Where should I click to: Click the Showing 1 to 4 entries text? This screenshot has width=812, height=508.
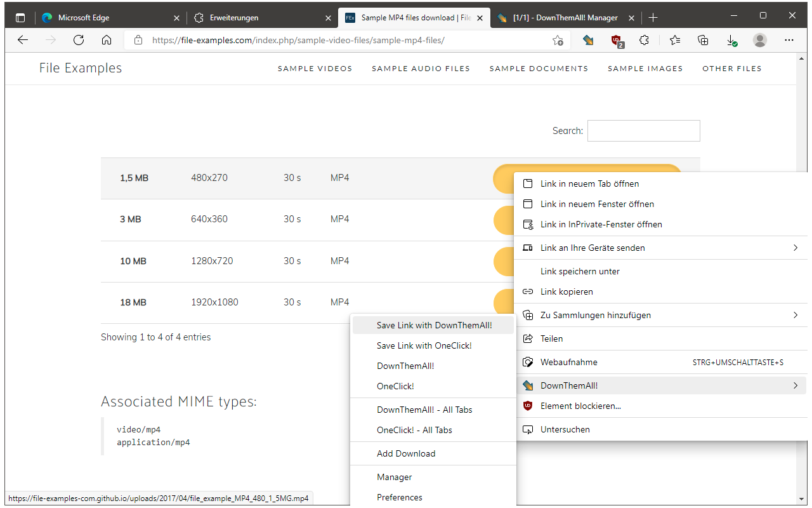coord(156,337)
